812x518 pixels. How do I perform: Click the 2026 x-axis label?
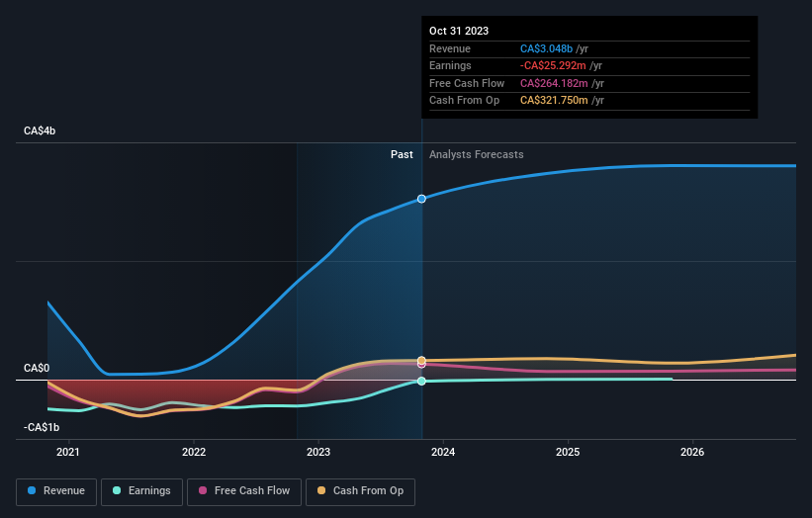[x=692, y=453]
